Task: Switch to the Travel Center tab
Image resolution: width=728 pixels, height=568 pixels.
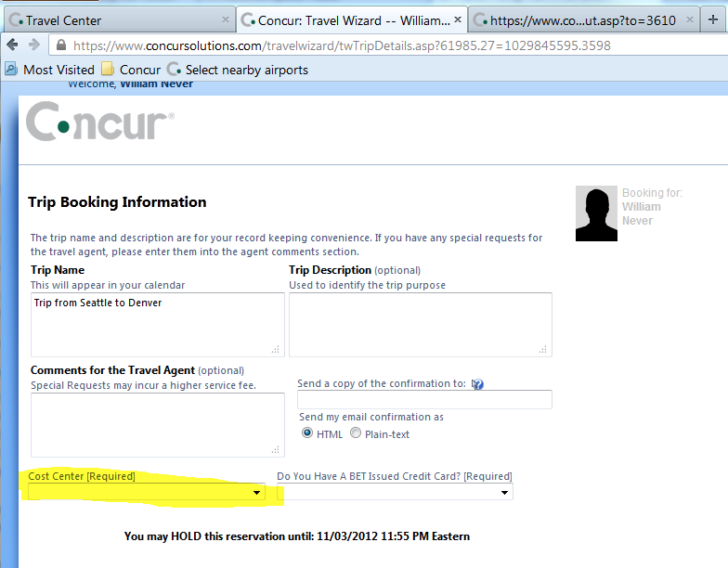Action: click(x=119, y=20)
